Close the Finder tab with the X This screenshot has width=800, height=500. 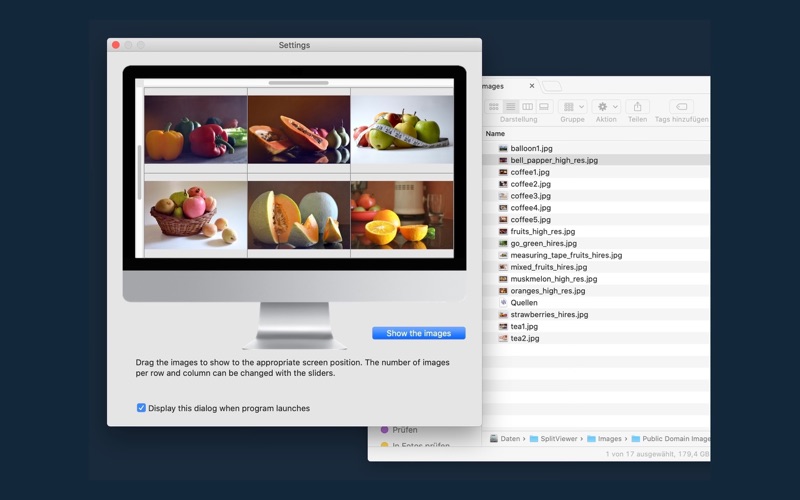(532, 86)
